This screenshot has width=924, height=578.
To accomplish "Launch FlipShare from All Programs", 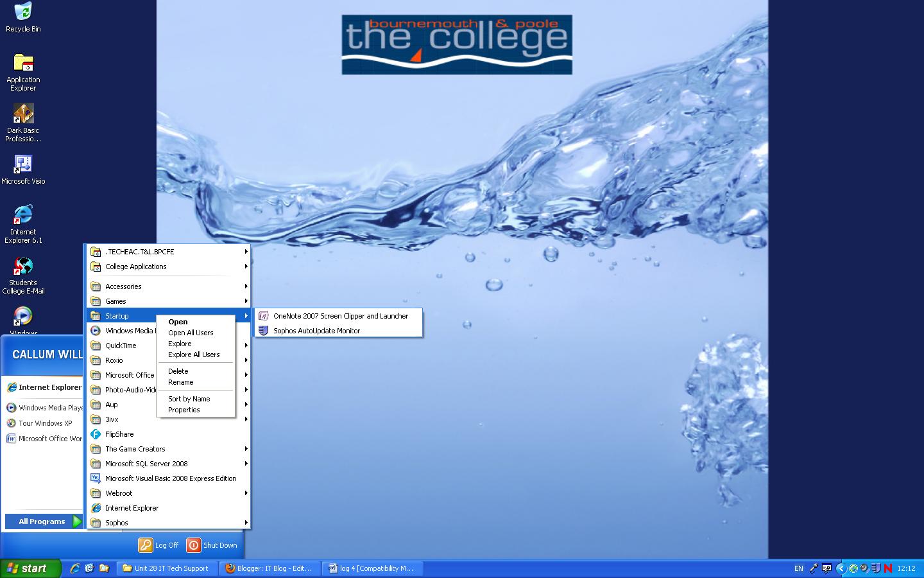I will (168, 434).
